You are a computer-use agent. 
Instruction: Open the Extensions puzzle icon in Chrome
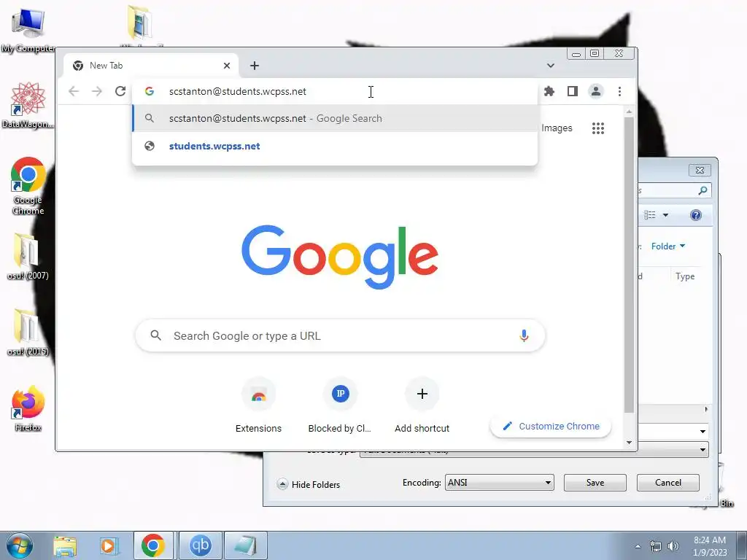(549, 91)
